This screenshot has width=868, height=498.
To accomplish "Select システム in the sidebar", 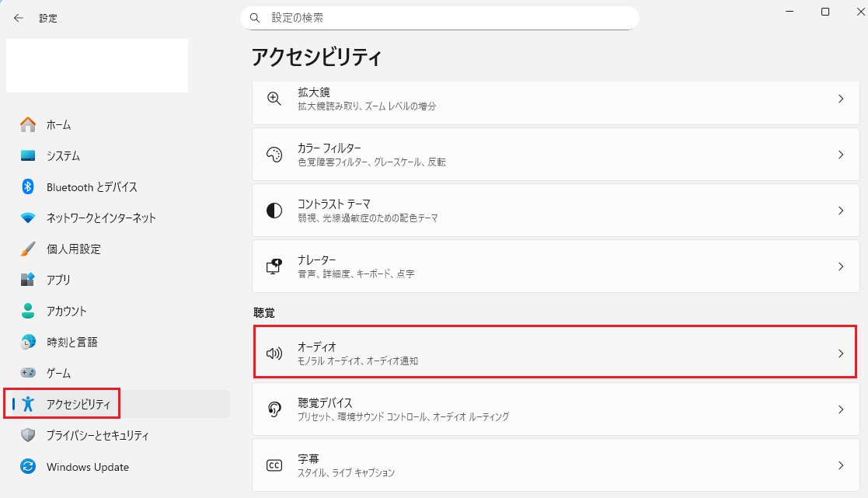I will (63, 155).
